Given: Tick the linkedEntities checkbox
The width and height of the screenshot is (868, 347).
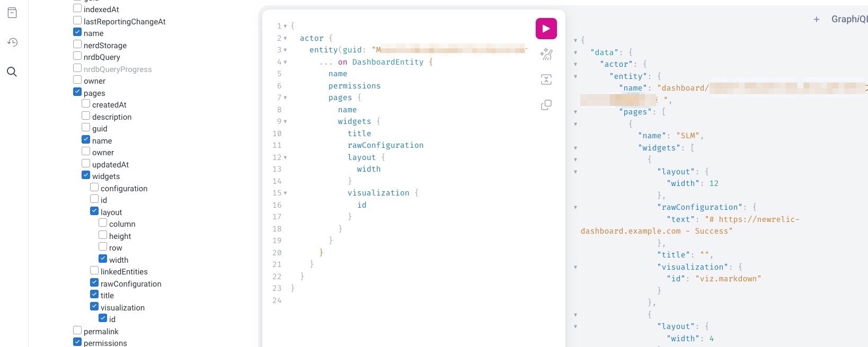Looking at the screenshot, I should click(x=94, y=271).
